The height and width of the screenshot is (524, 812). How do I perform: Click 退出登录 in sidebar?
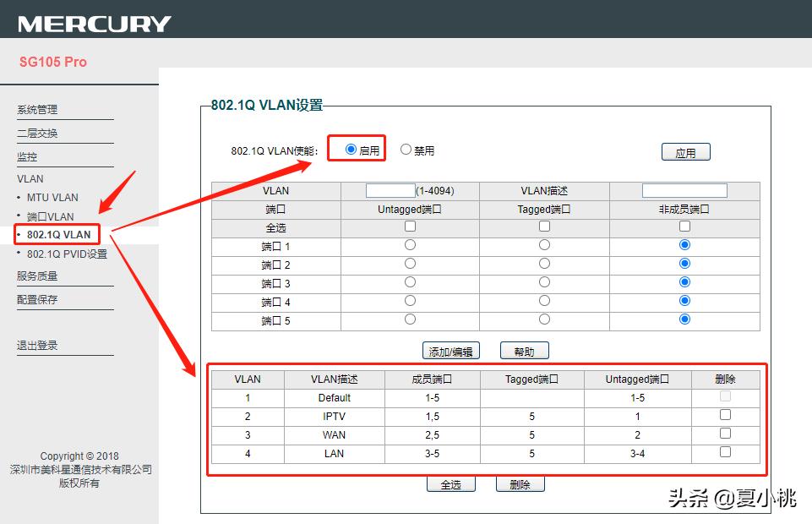pyautogui.click(x=37, y=346)
